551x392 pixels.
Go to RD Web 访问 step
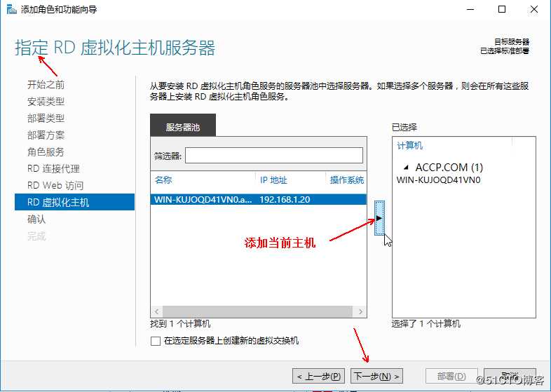click(55, 185)
